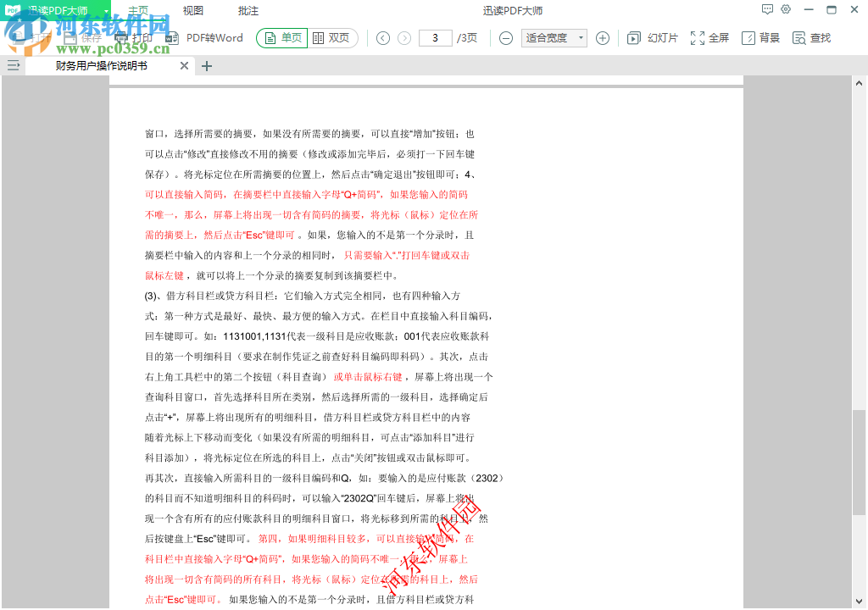This screenshot has width=868, height=610.
Task: Click the zoom out minus control
Action: point(506,37)
